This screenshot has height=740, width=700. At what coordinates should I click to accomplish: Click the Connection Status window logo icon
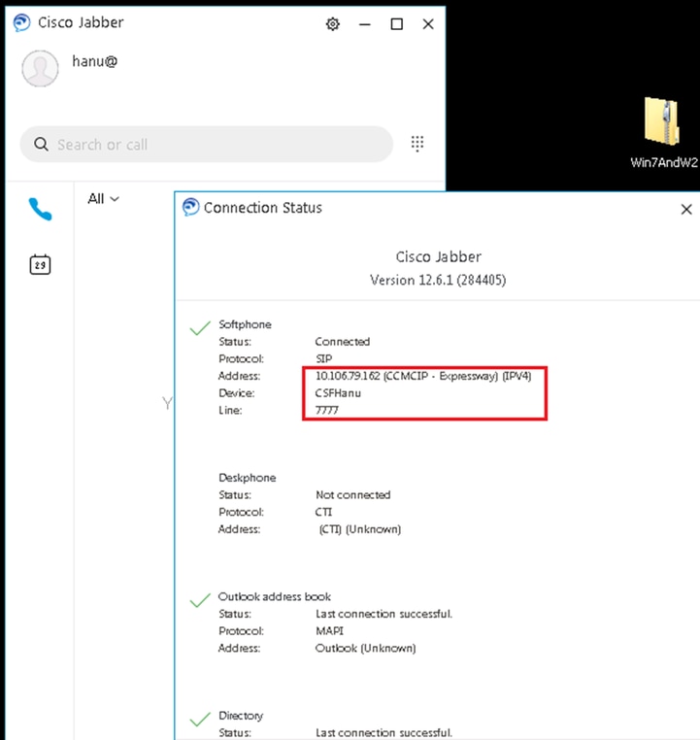(x=190, y=207)
